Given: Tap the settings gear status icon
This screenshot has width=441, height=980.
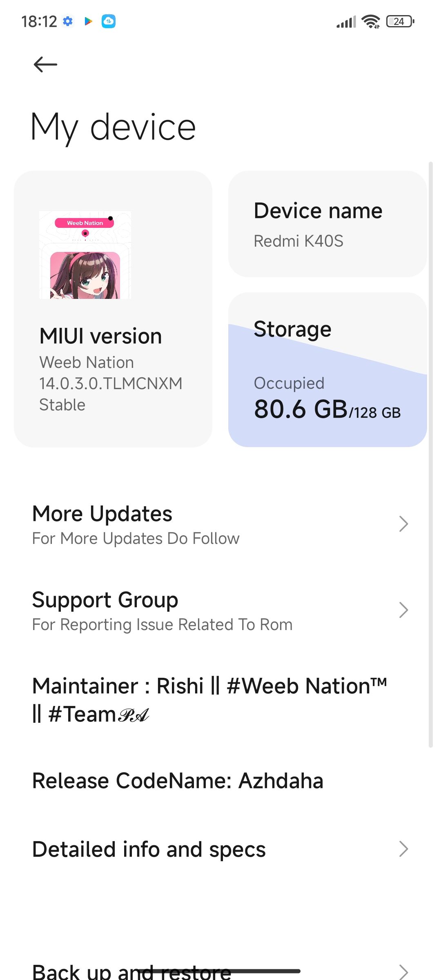Looking at the screenshot, I should point(68,21).
